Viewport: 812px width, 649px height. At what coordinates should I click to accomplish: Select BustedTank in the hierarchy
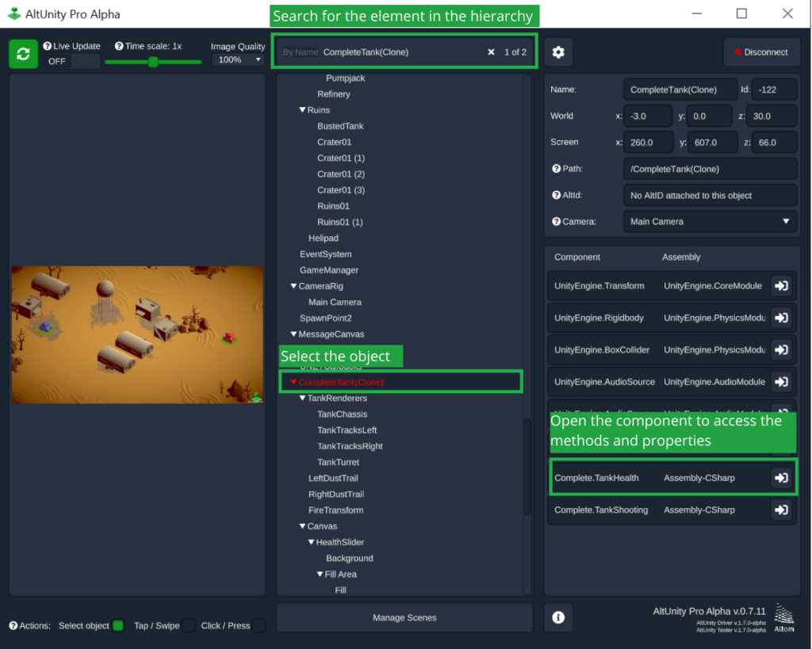(x=340, y=126)
